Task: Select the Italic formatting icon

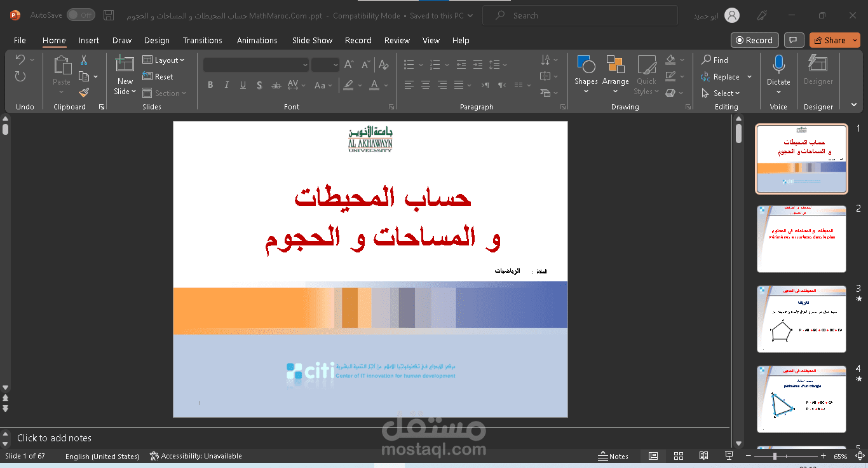Action: [227, 85]
